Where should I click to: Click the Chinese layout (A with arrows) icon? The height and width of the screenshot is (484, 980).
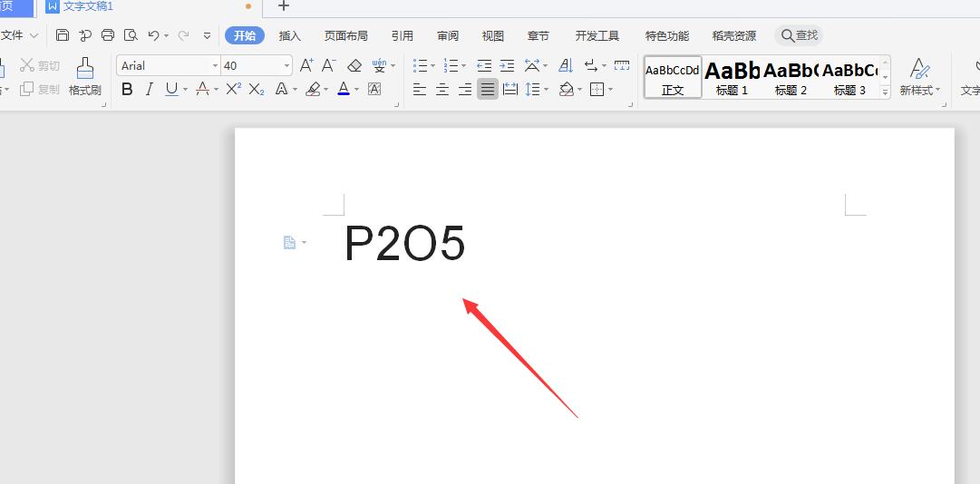532,65
